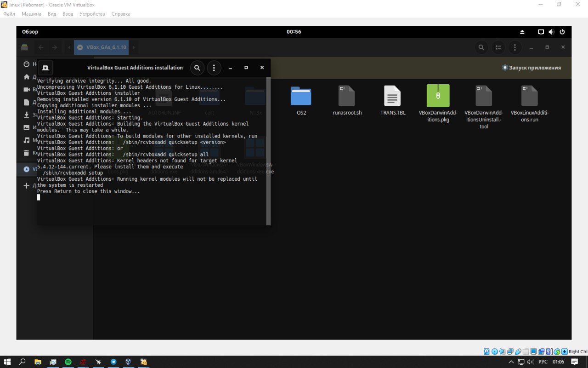Image resolution: width=588 pixels, height=368 pixels.
Task: Open Spotify from the taskbar
Action: [68, 362]
